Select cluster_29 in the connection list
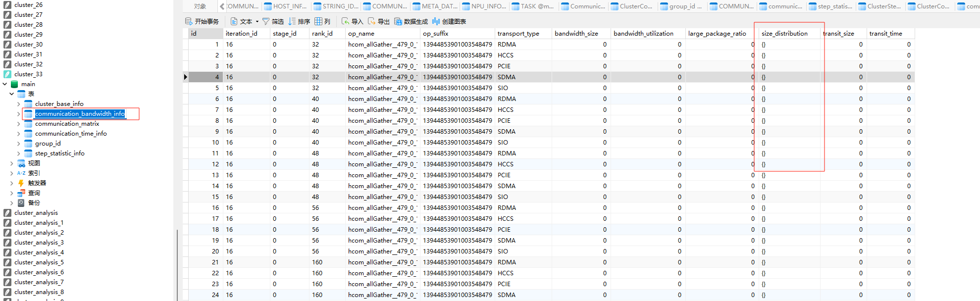 point(28,35)
